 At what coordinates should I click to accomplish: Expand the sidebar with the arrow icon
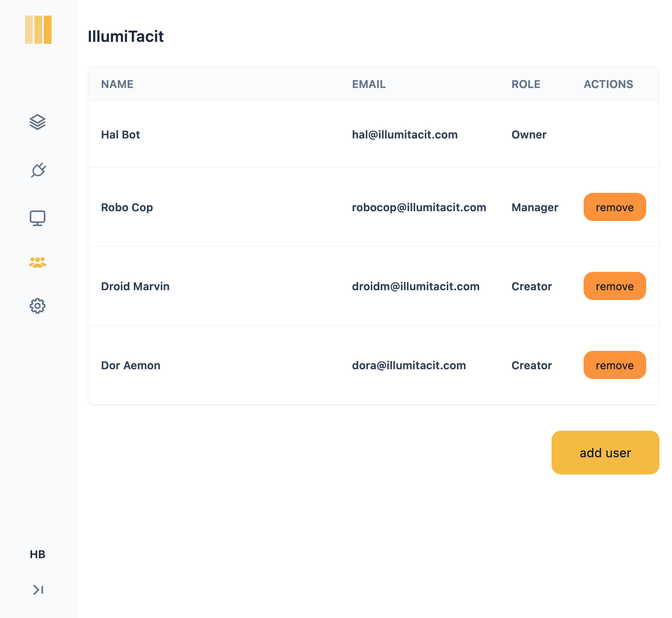(x=38, y=589)
